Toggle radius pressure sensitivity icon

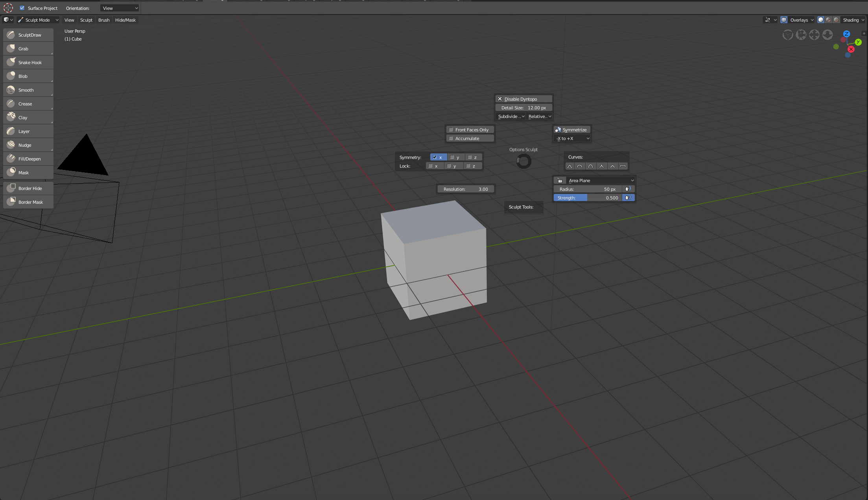(628, 189)
